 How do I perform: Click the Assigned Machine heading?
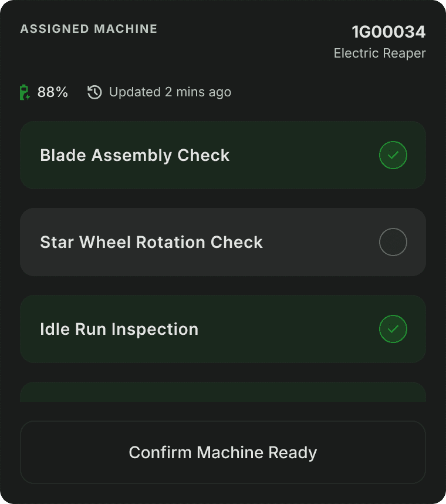click(x=89, y=29)
